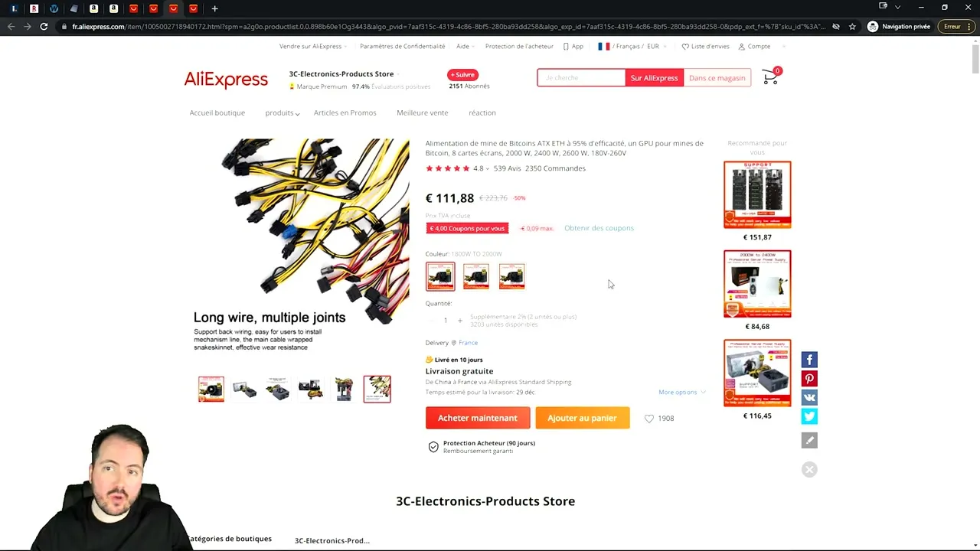Reload the page in browser
Viewport: 980px width, 551px height.
coord(44,26)
